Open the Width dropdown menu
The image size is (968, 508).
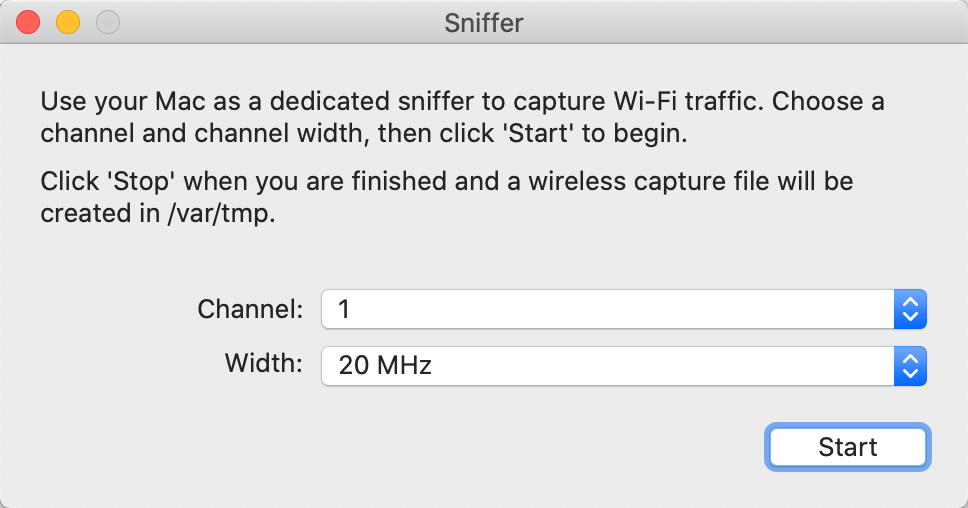(x=623, y=366)
